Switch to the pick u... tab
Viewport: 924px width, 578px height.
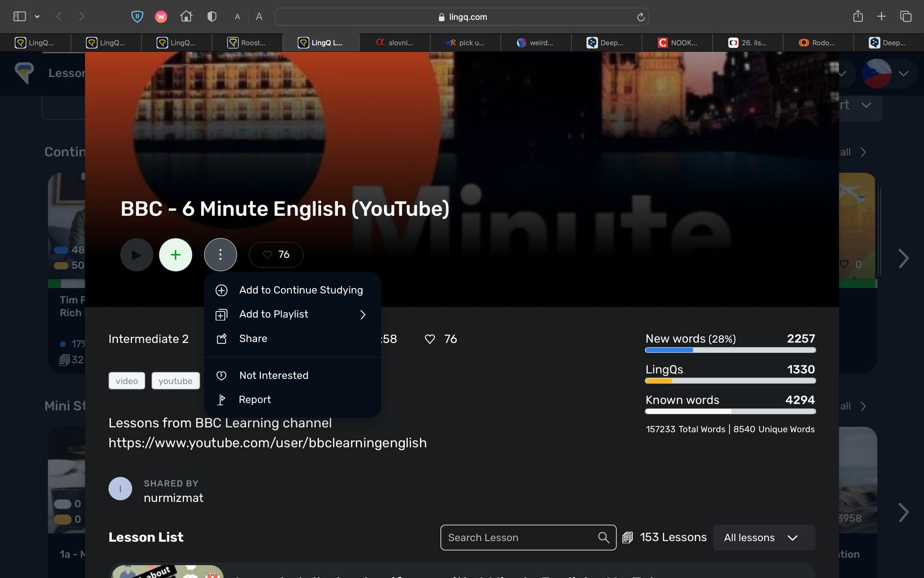[x=465, y=42]
